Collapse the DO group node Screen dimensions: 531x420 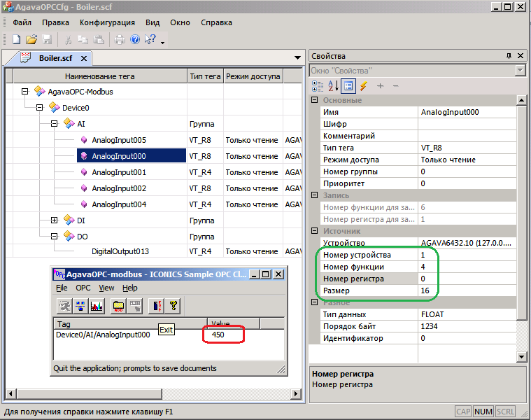(x=54, y=236)
